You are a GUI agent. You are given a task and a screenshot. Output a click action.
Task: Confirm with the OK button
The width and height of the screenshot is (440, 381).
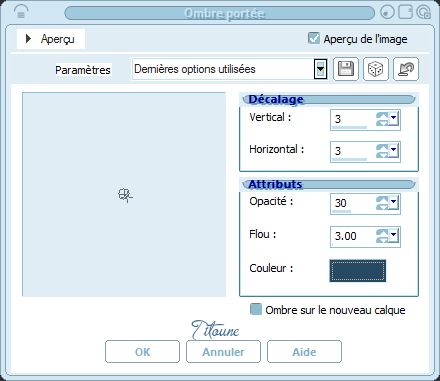pyautogui.click(x=142, y=352)
